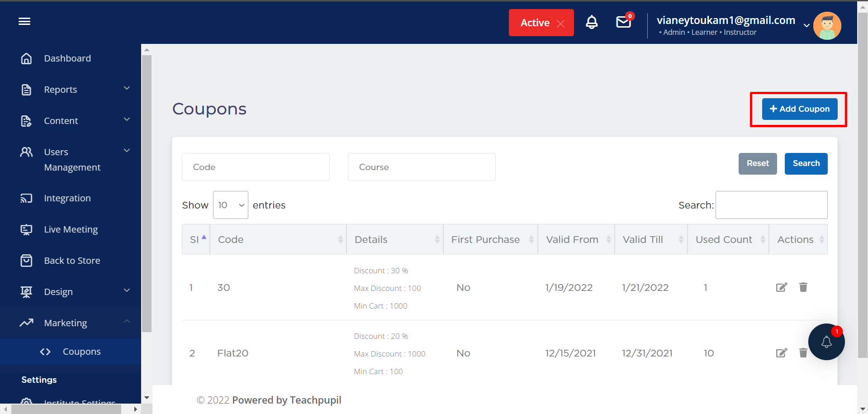
Task: Go to Dashboard in the sidebar
Action: (x=67, y=58)
